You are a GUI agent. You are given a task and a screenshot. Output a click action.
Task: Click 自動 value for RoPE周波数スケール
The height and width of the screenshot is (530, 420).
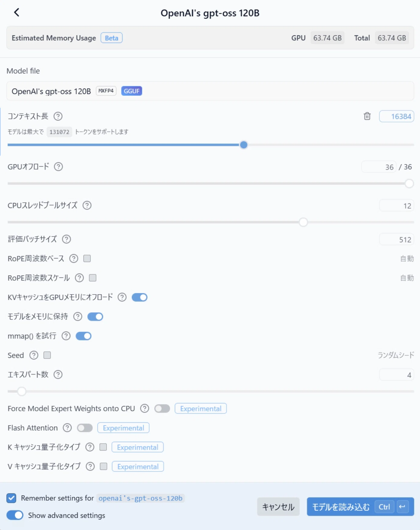[x=407, y=278]
